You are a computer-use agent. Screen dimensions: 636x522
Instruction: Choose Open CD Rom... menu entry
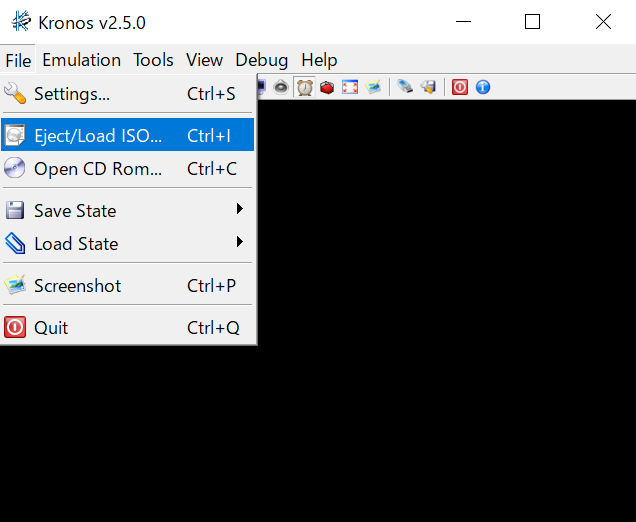tap(127, 168)
